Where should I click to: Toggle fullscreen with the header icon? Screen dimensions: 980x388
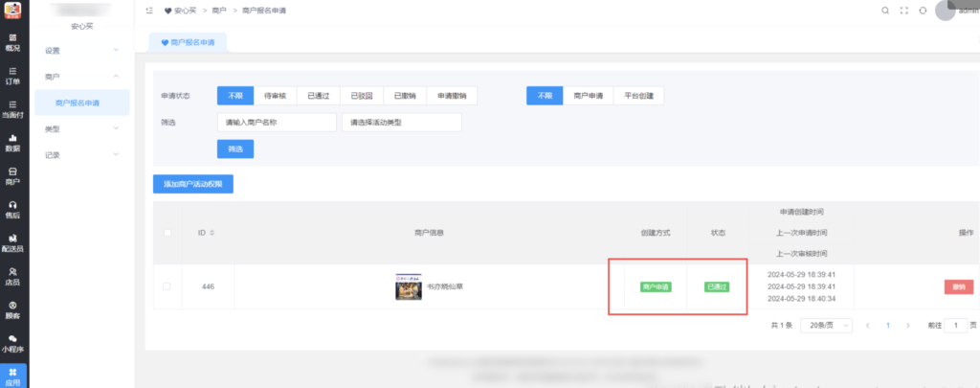coord(903,11)
